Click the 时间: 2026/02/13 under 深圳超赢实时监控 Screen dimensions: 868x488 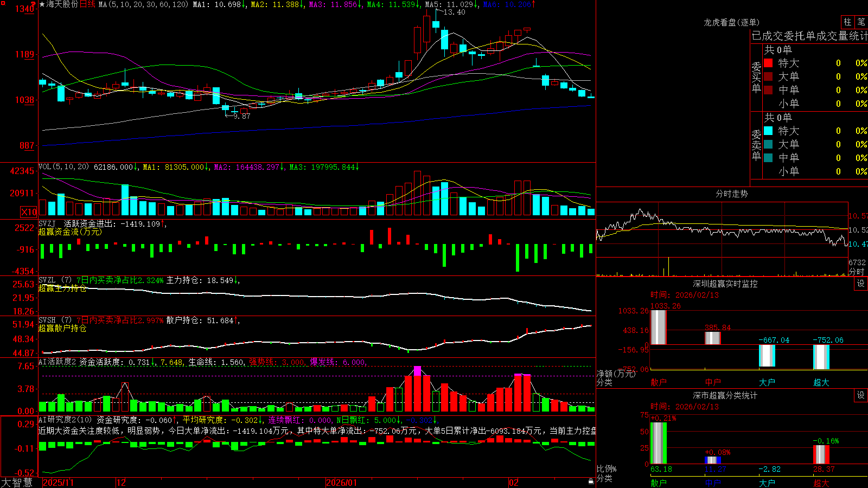click(x=685, y=295)
